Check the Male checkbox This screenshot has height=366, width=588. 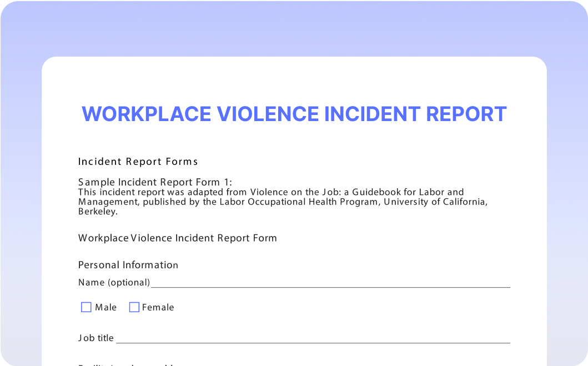(86, 307)
